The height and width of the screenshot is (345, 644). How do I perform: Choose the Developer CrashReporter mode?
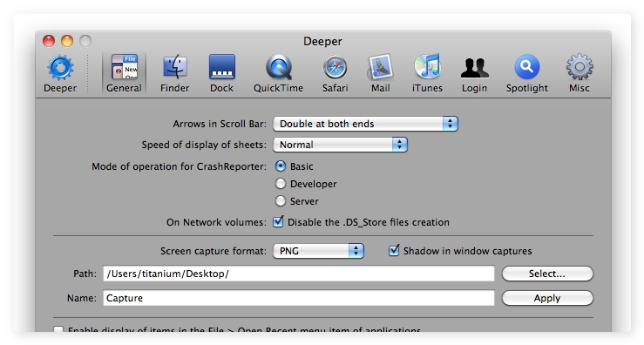[281, 184]
